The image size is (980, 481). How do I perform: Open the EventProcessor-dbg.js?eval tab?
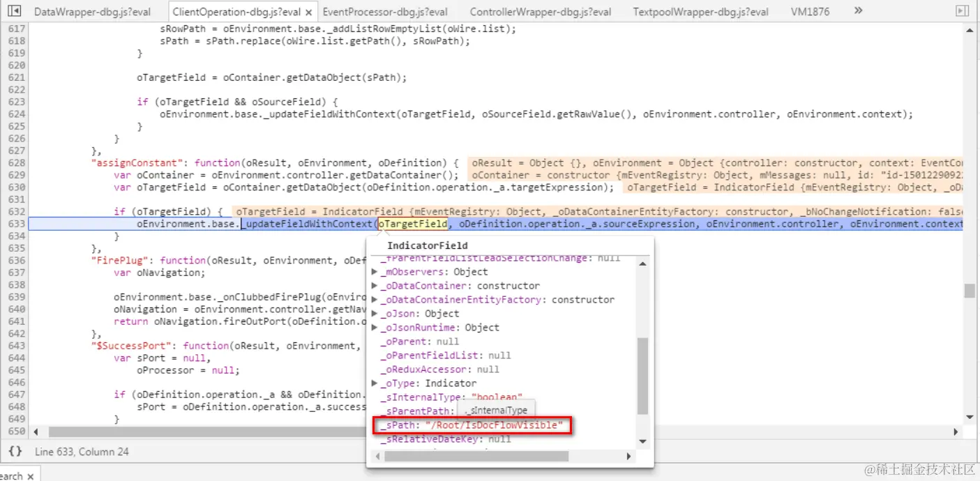pyautogui.click(x=385, y=12)
